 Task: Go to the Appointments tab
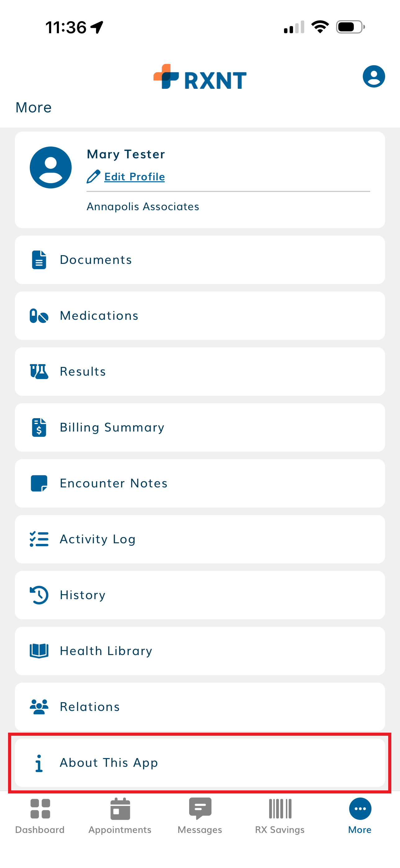tap(120, 816)
